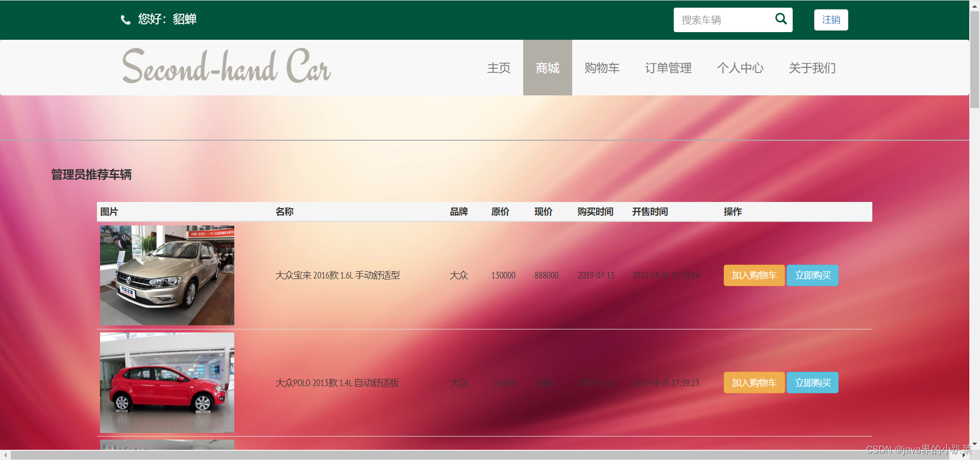Click the 品牌 column header

459,212
